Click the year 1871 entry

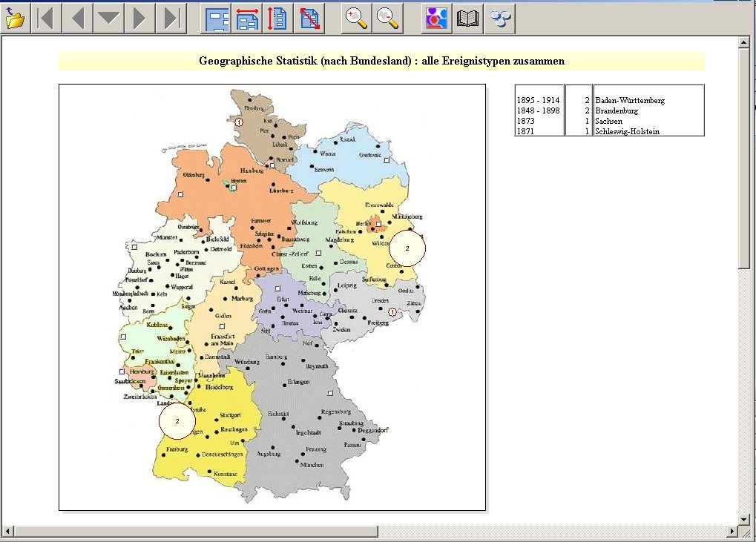525,131
